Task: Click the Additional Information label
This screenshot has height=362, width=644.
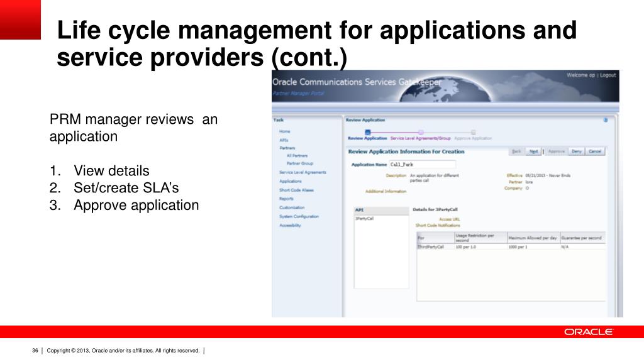Action: tap(386, 191)
